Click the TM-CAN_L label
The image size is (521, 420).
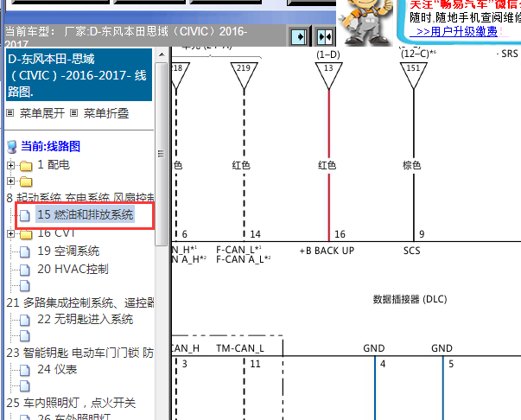[x=240, y=348]
